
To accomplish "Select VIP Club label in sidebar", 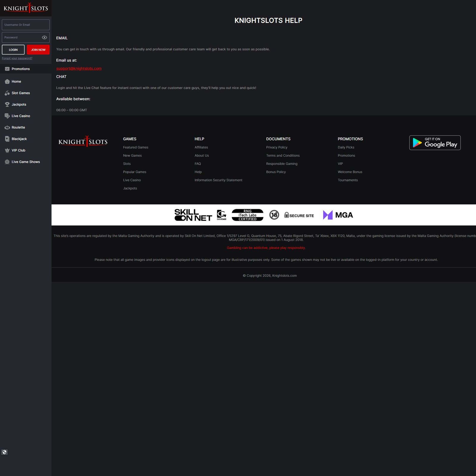I will (x=18, y=150).
